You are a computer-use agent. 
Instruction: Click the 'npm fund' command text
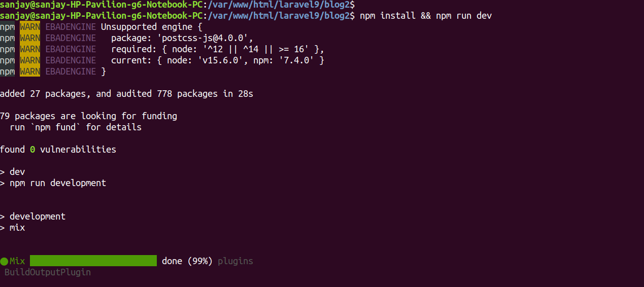53,127
